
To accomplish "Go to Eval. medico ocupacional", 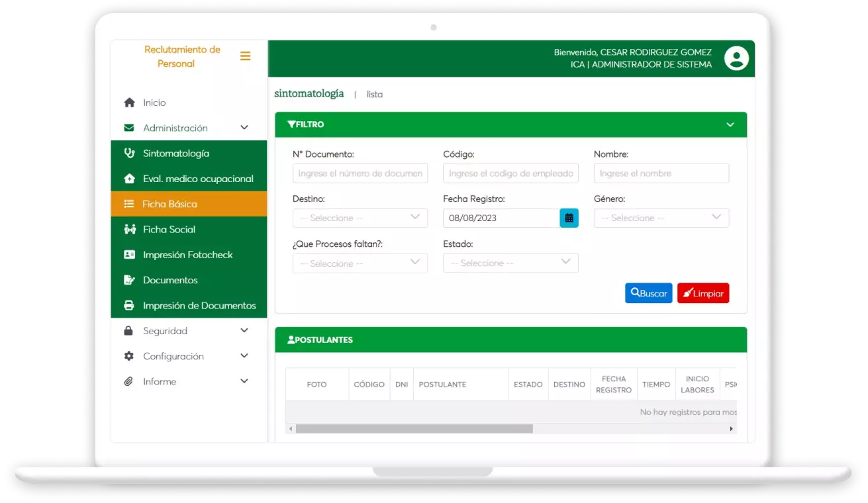I will 189,179.
